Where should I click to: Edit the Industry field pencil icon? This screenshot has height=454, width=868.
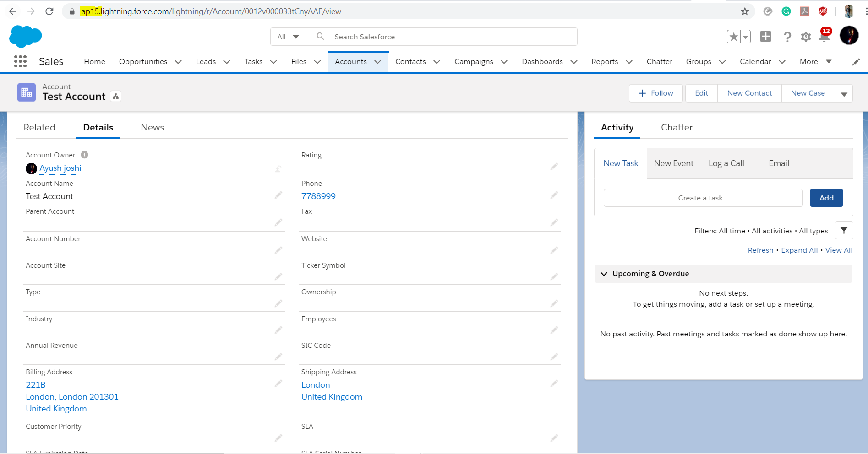coord(278,330)
